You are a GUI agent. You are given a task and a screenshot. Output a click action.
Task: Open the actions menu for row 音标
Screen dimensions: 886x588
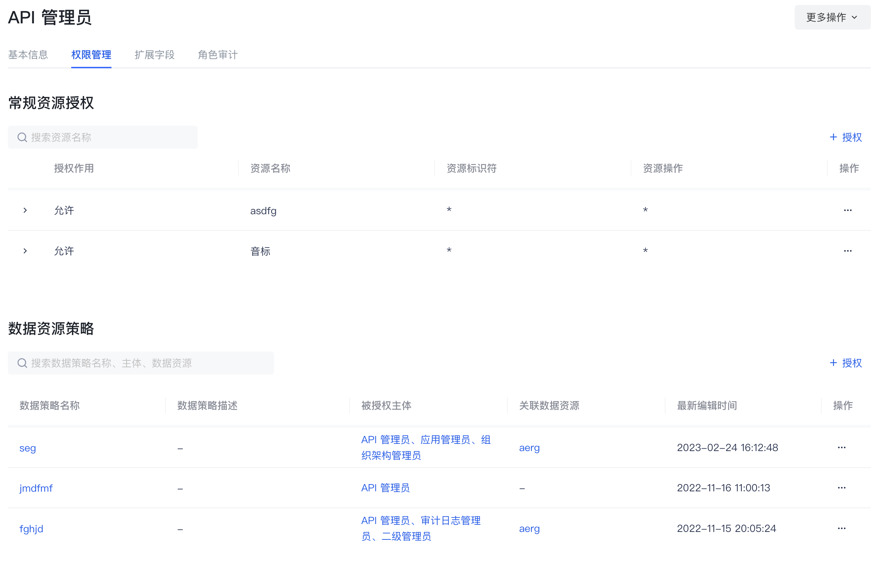[848, 251]
